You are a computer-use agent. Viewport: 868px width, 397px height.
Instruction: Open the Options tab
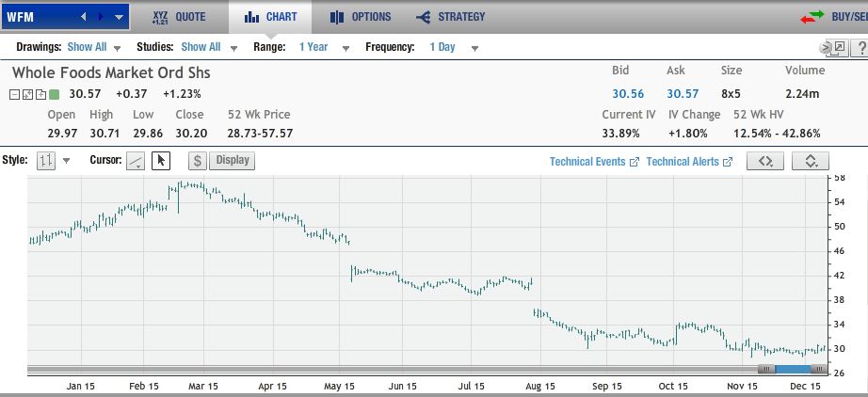(361, 17)
